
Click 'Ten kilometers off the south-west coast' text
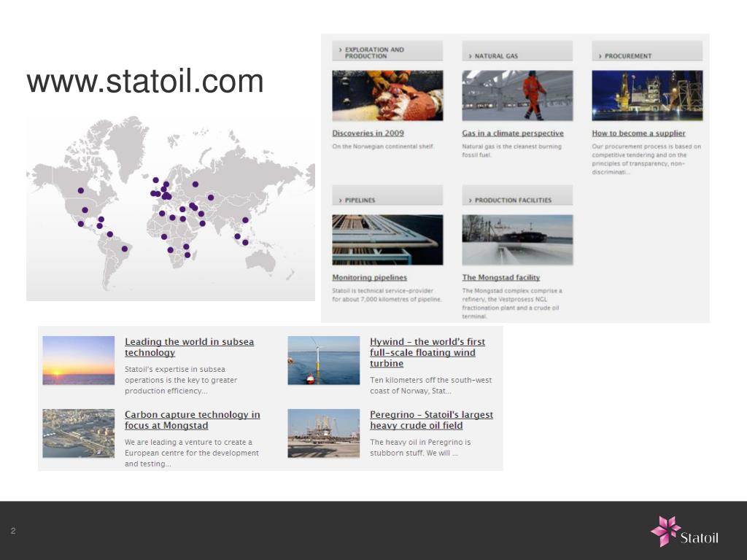430,386
